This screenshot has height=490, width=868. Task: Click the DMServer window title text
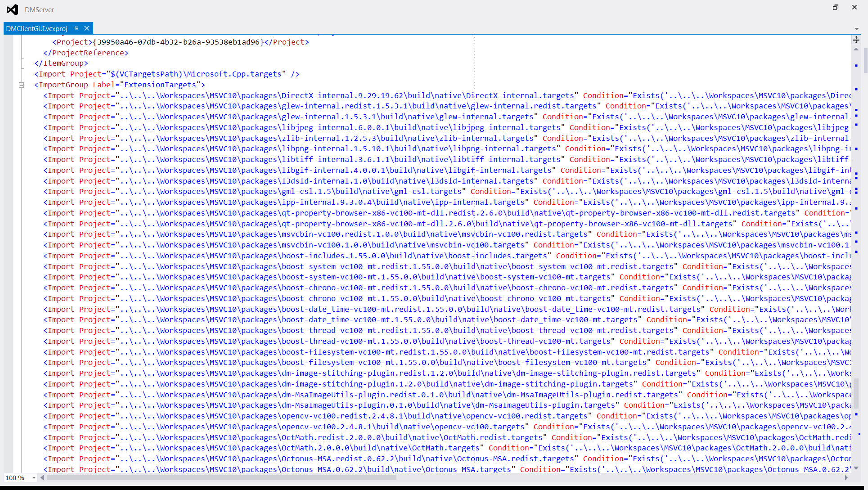pos(40,9)
